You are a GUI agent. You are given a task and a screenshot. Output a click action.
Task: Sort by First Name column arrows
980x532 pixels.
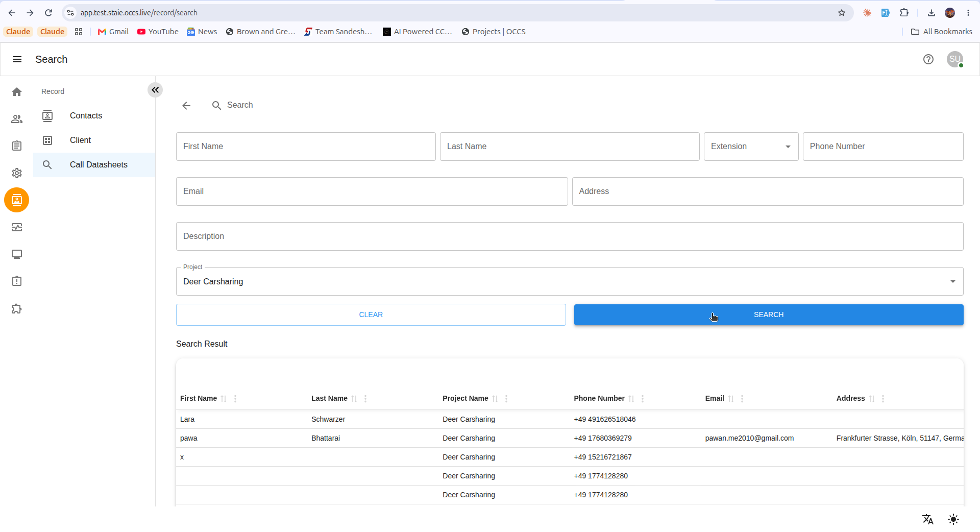point(224,399)
